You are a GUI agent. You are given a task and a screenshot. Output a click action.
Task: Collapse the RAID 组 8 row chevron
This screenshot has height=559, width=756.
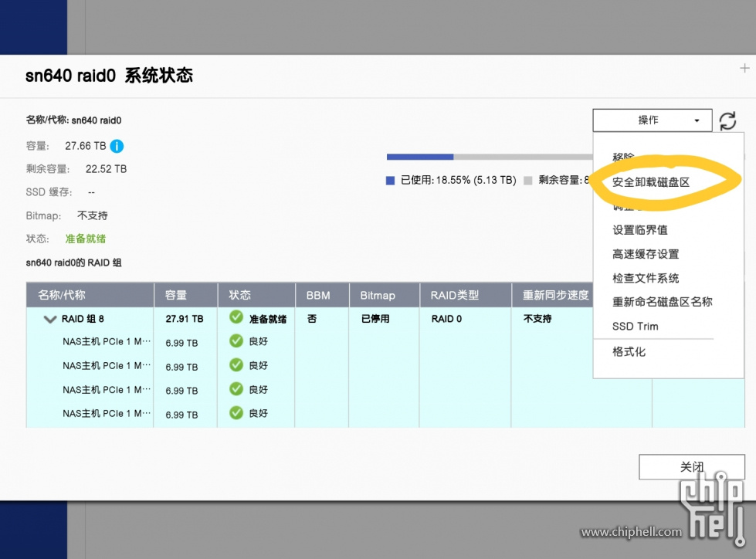coord(49,319)
